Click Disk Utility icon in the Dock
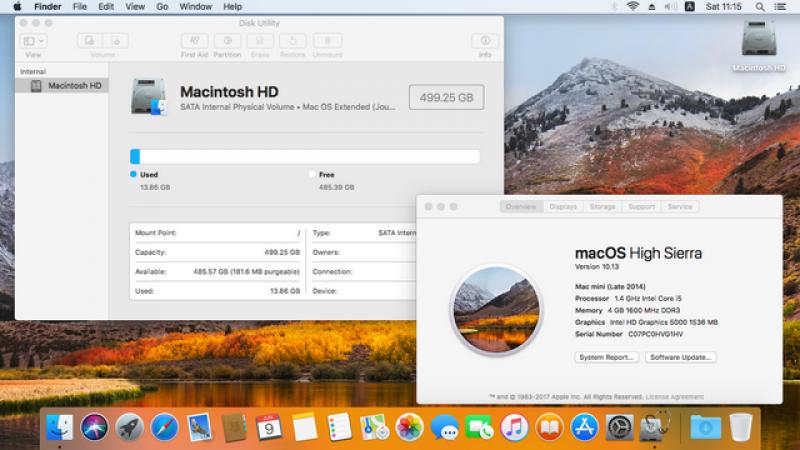800x450 pixels. pos(655,428)
